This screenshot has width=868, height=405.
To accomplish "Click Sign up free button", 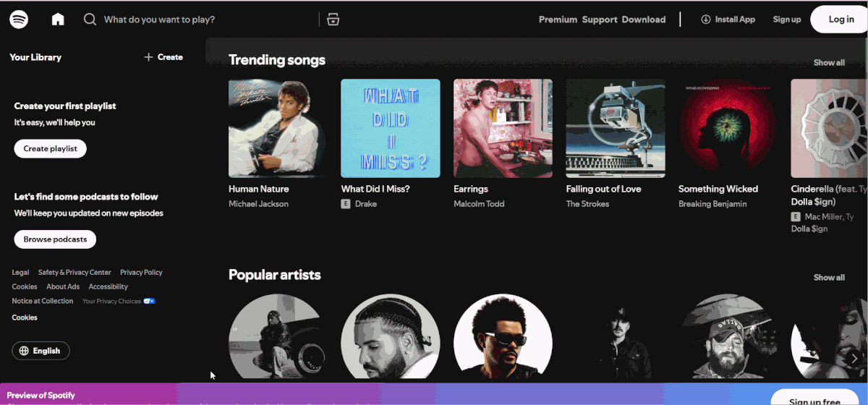I will tap(814, 399).
